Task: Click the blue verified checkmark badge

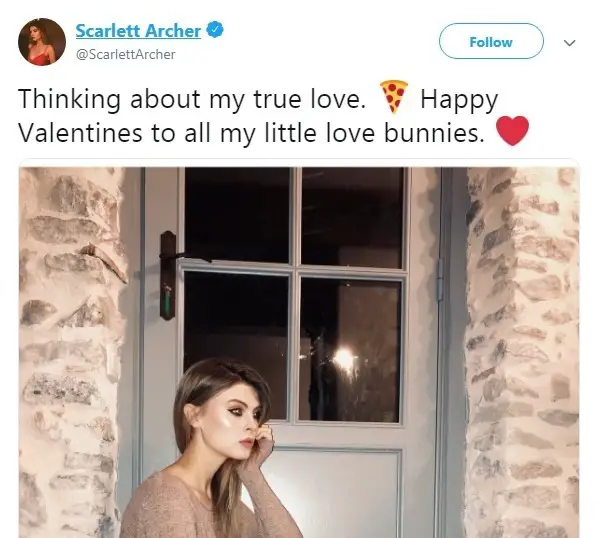Action: [215, 30]
